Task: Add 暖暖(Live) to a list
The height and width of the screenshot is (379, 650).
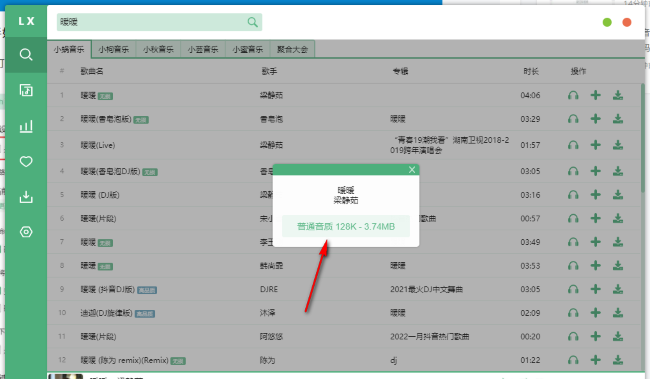Action: coord(595,145)
